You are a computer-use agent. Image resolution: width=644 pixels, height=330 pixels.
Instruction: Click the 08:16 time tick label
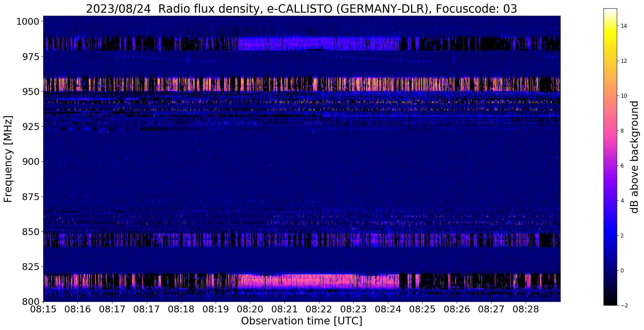pyautogui.click(x=78, y=310)
